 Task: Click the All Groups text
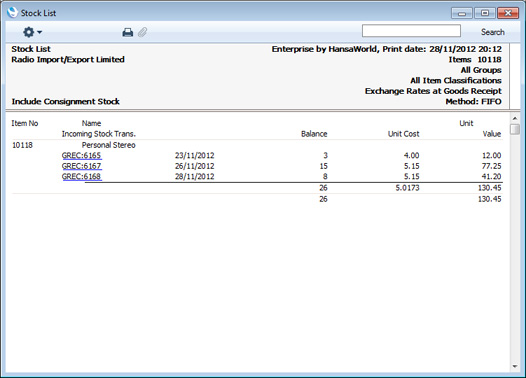(481, 70)
